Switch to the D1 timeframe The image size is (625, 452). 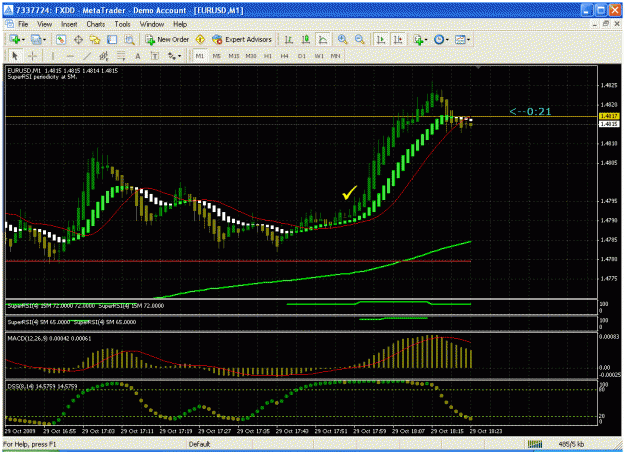(x=302, y=56)
